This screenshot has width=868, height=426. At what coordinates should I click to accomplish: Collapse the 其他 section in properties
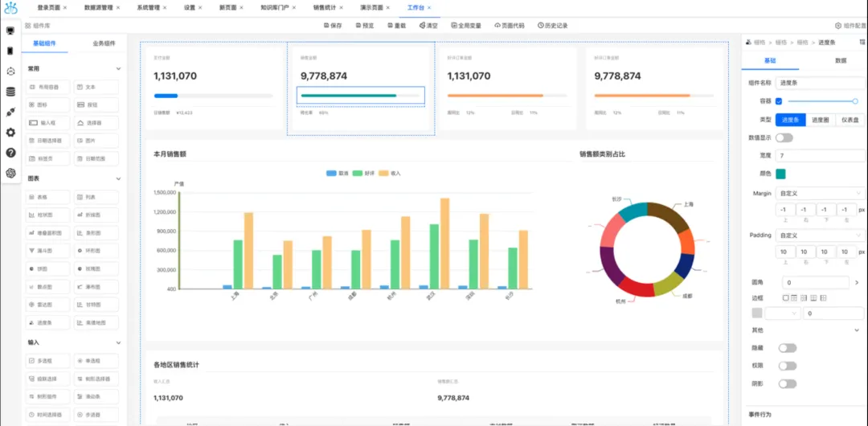pos(857,330)
